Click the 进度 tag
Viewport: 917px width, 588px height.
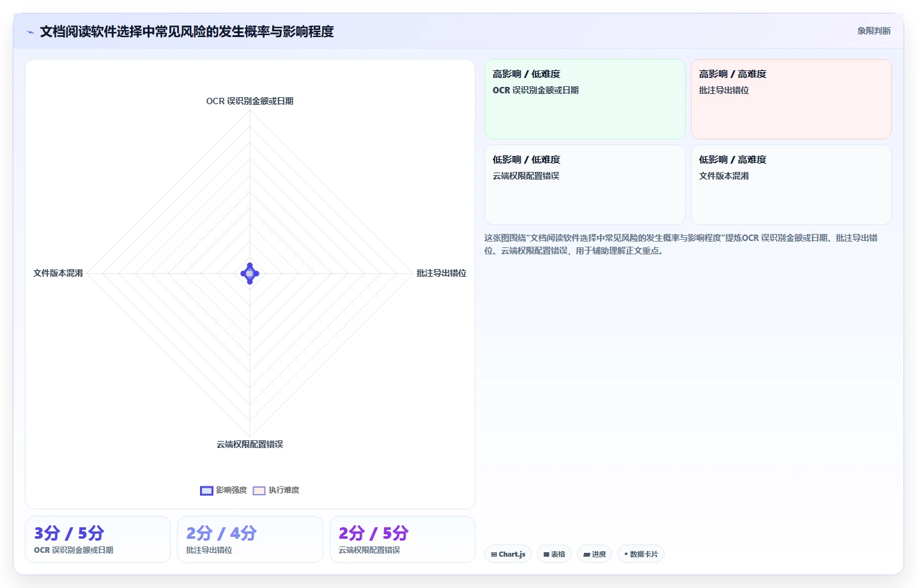click(594, 554)
